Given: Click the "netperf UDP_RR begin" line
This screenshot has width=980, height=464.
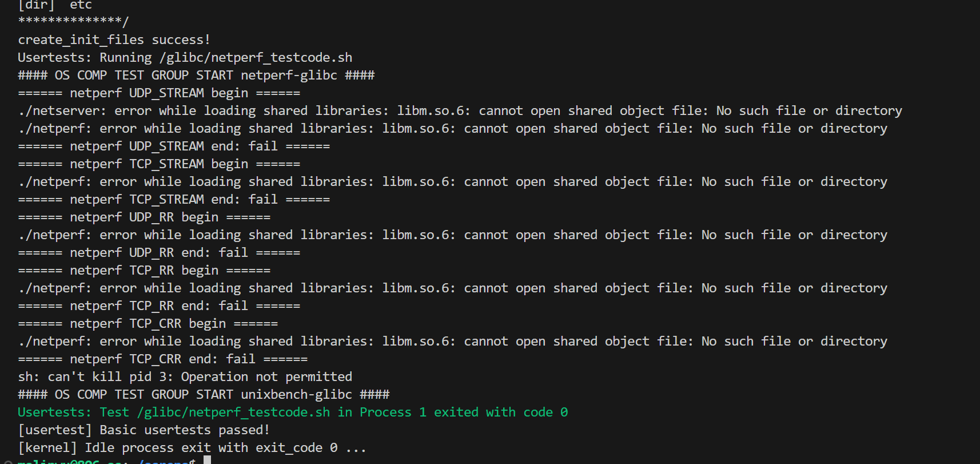Looking at the screenshot, I should click(144, 217).
